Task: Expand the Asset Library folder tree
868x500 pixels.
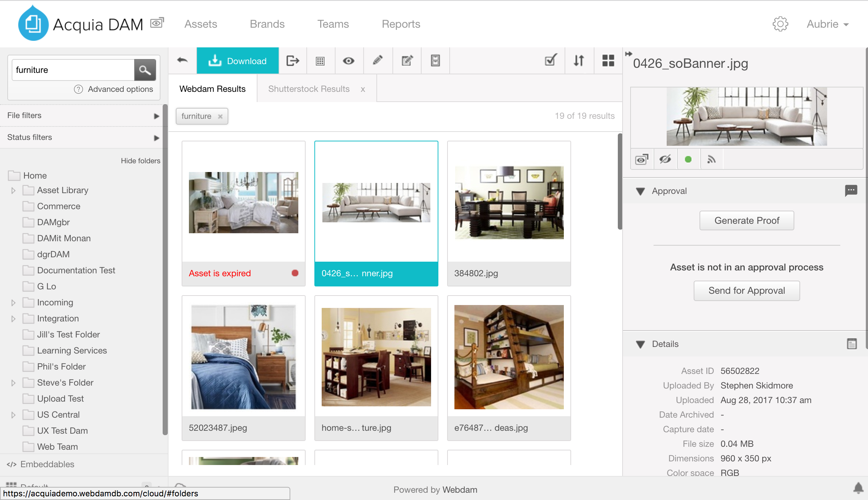Action: click(13, 190)
